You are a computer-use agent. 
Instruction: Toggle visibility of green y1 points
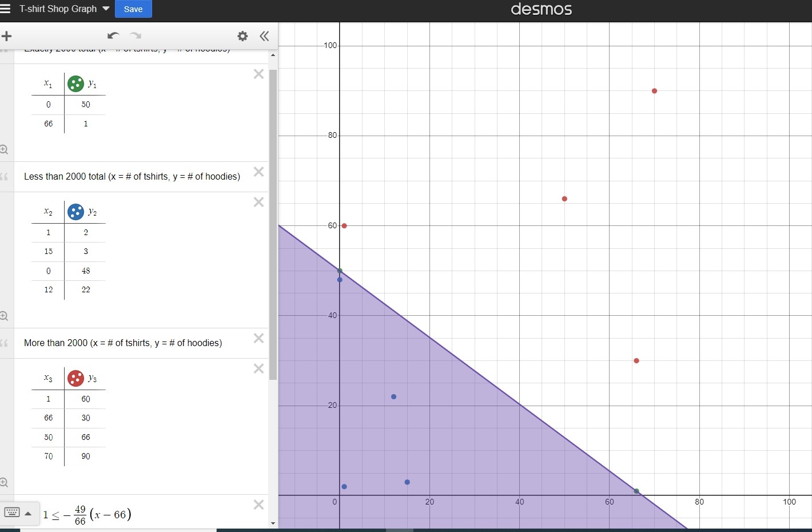pos(75,84)
